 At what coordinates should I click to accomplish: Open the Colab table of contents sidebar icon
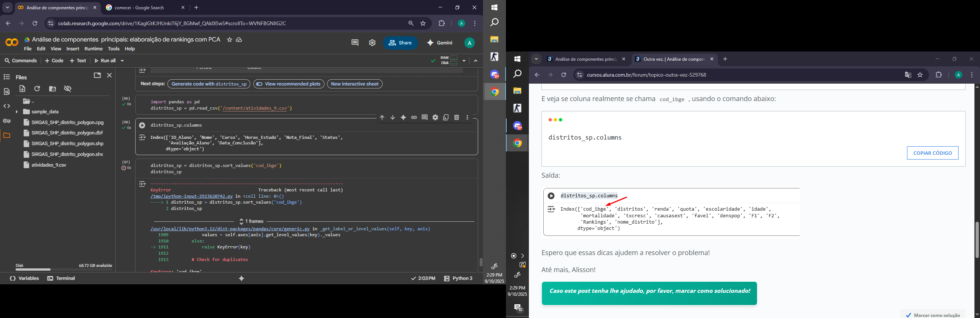click(x=7, y=77)
